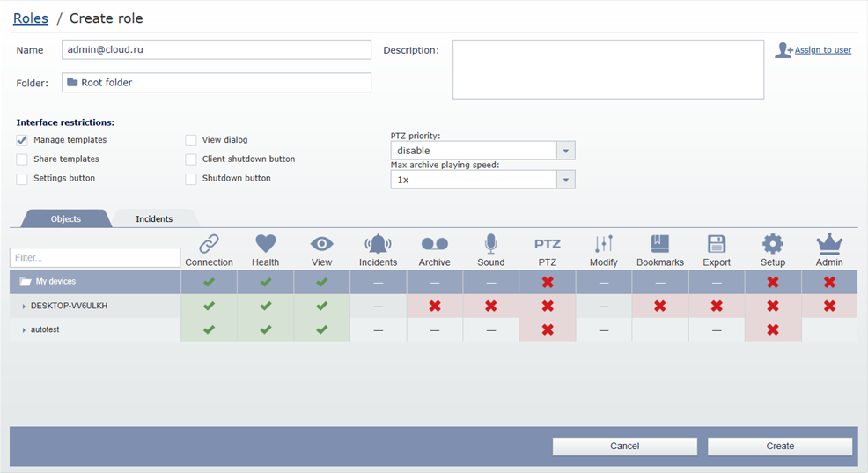
Task: Open Max archive playing speed dropdown
Action: (x=566, y=180)
